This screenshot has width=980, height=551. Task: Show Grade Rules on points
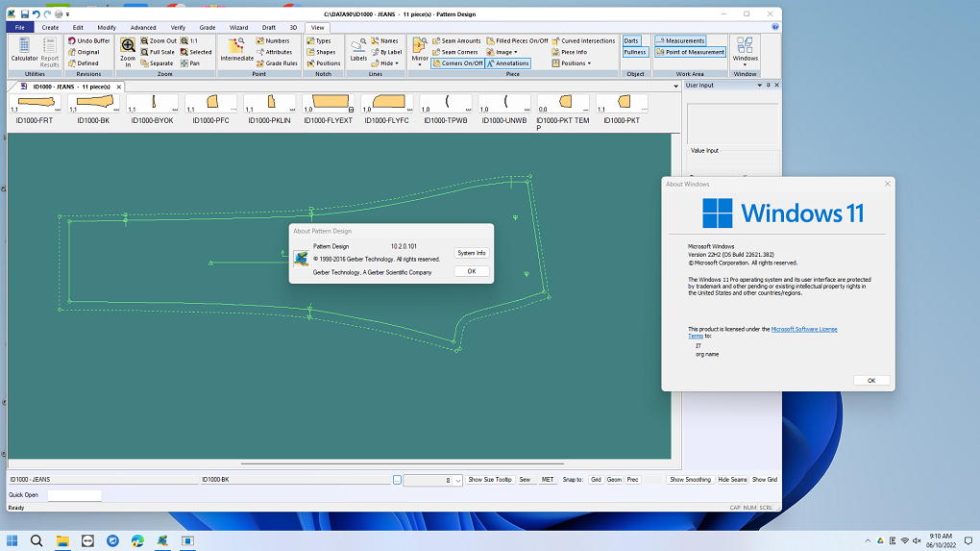pos(277,63)
